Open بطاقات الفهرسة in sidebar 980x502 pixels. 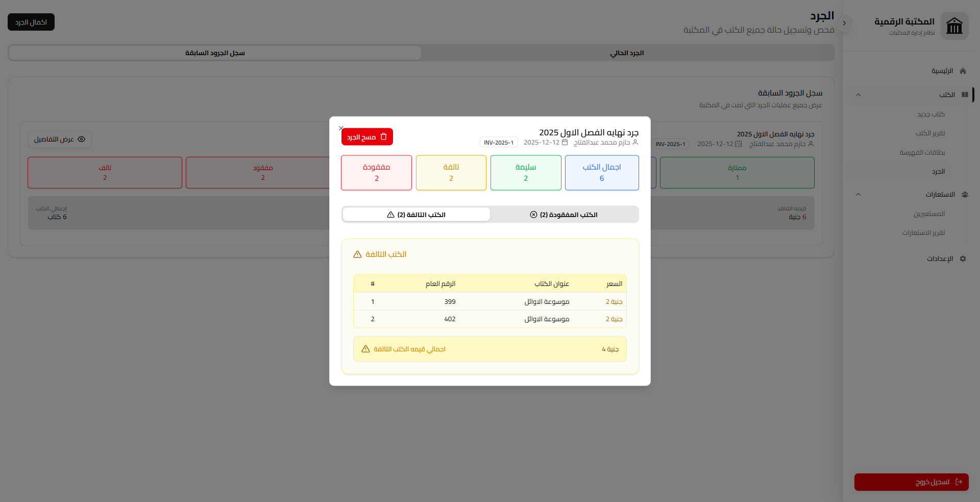922,153
